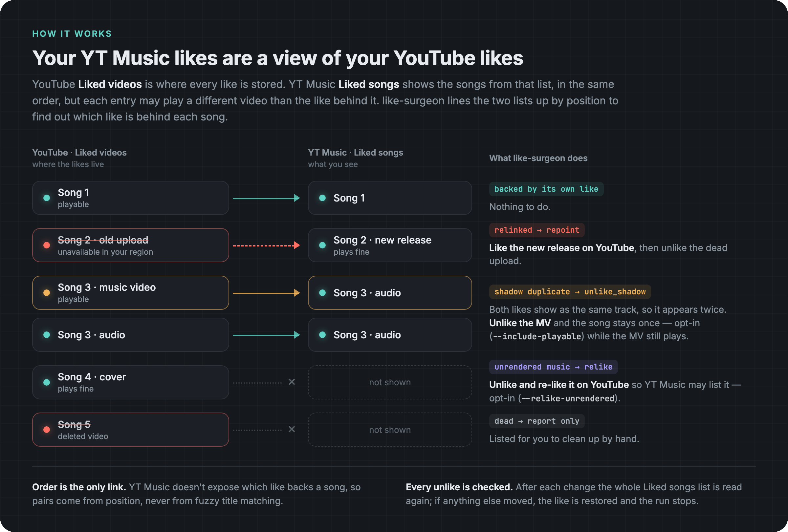Click the --include-playable flag text

point(537,336)
